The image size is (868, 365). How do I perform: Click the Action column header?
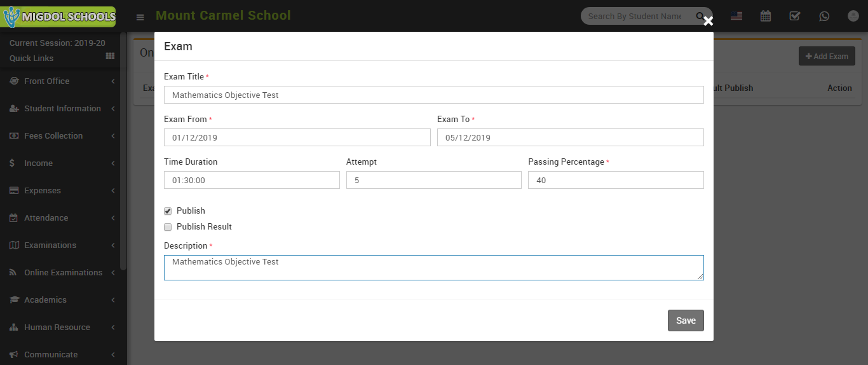(x=839, y=88)
